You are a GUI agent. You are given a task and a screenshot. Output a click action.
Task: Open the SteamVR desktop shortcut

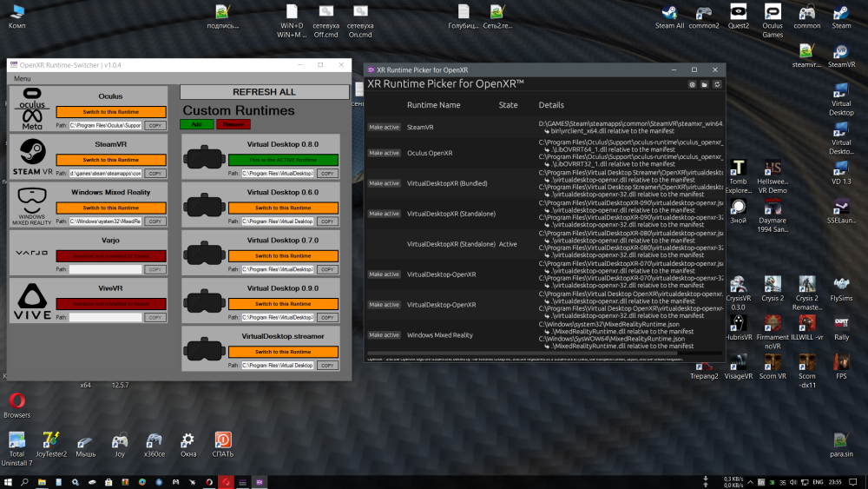[x=841, y=56]
